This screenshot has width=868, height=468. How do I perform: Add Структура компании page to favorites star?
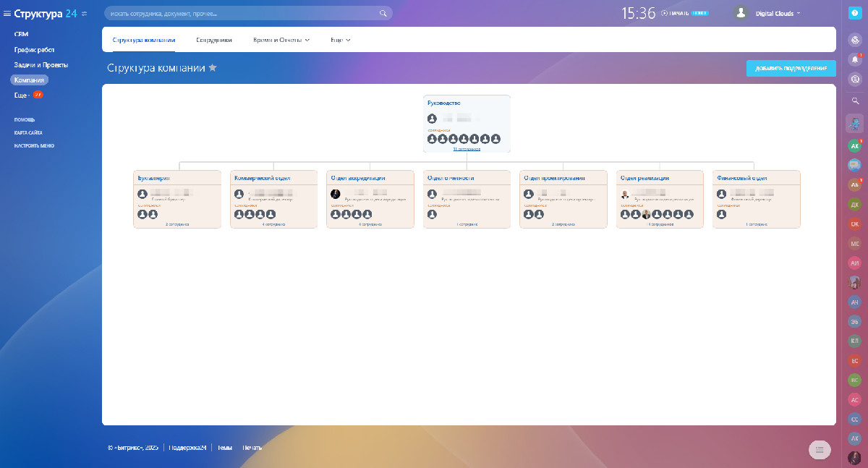[x=213, y=67]
